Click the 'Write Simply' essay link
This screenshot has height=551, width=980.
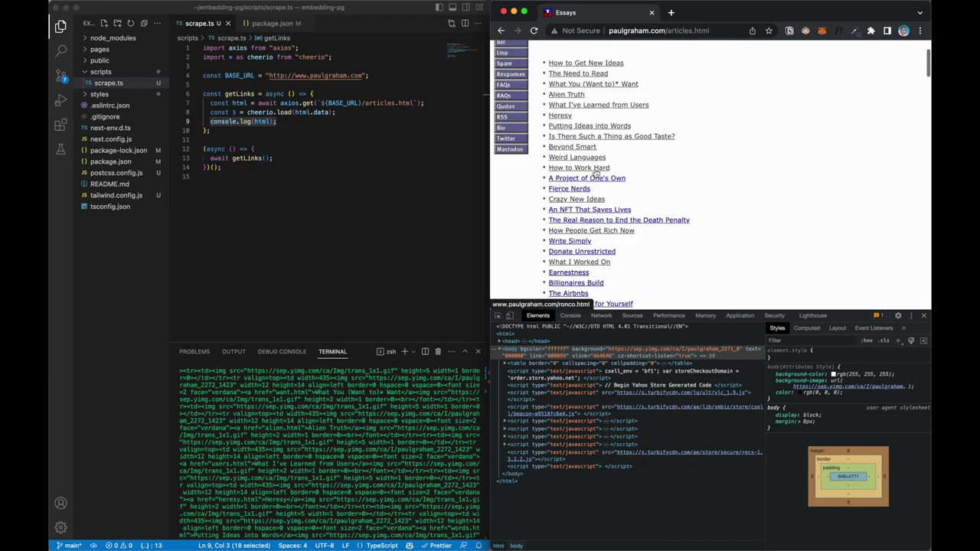tap(570, 240)
